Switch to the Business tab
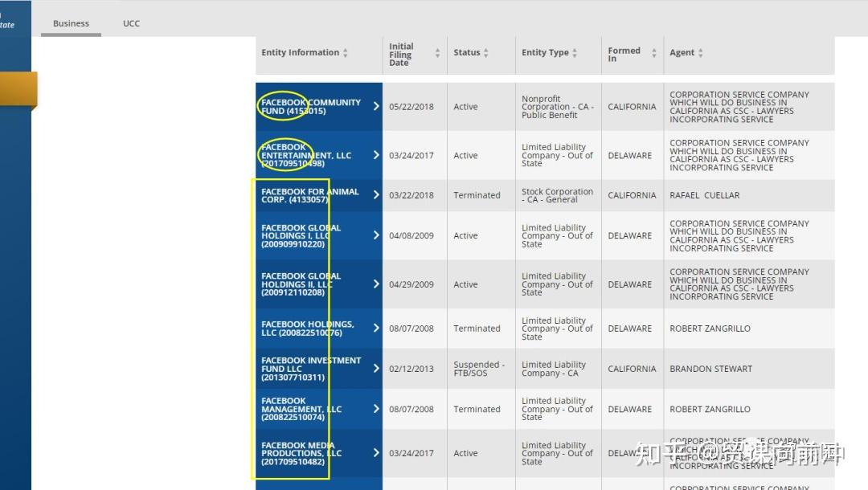The height and width of the screenshot is (490, 868). pos(71,23)
